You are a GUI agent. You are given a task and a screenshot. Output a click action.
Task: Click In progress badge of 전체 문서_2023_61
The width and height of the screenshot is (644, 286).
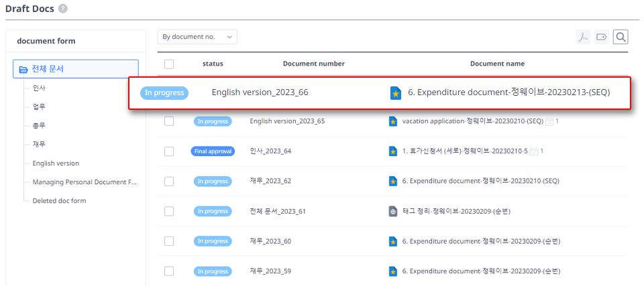tap(213, 212)
